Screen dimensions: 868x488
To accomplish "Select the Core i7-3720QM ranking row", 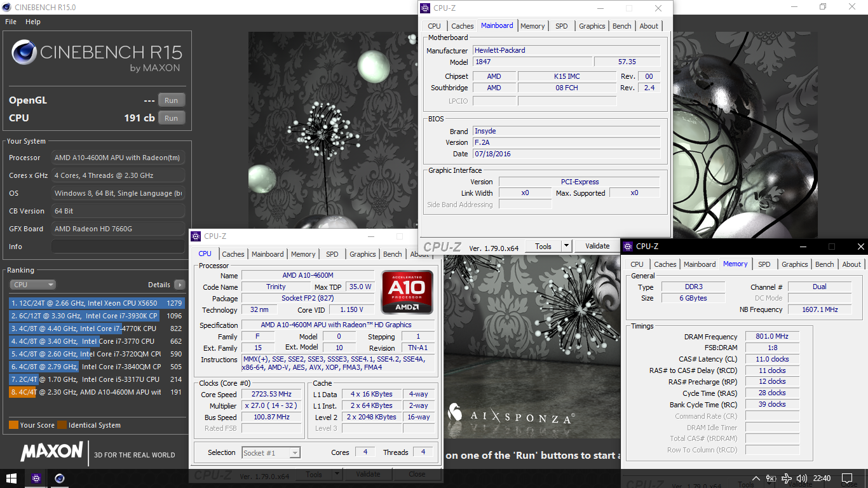I will coord(97,354).
